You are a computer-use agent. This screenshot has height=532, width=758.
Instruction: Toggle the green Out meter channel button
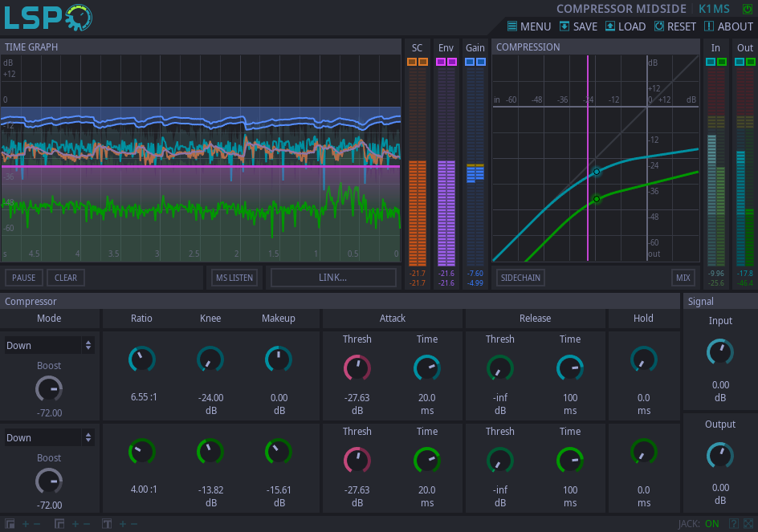click(751, 62)
